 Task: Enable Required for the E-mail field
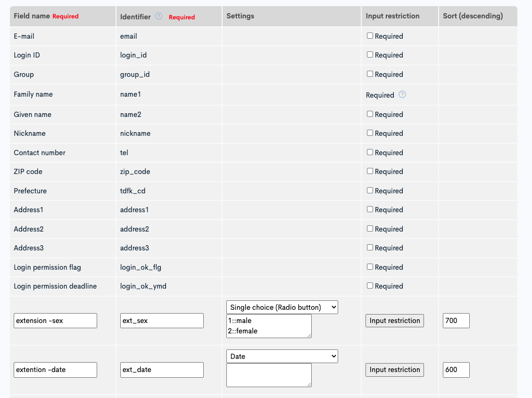(370, 35)
